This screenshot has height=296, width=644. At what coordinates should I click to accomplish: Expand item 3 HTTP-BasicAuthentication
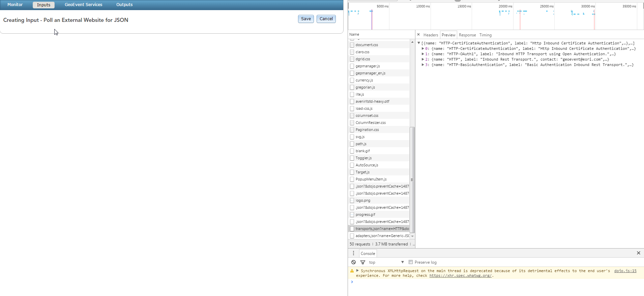tap(423, 65)
